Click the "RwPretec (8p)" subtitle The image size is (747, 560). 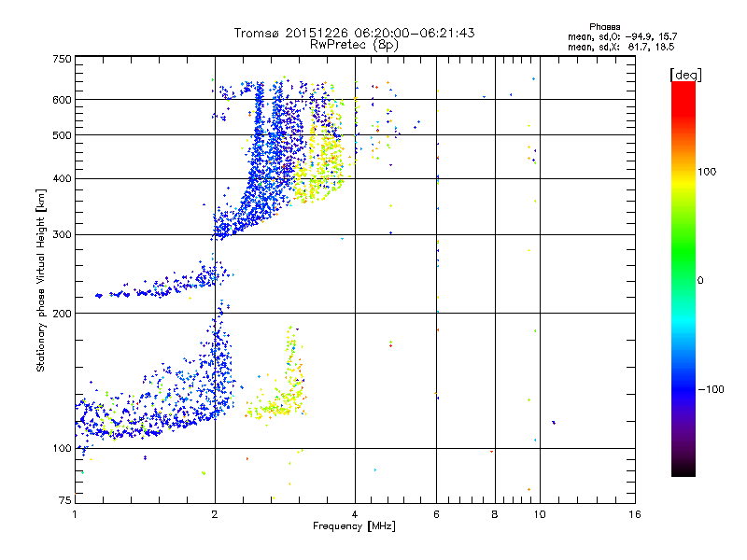(x=354, y=45)
